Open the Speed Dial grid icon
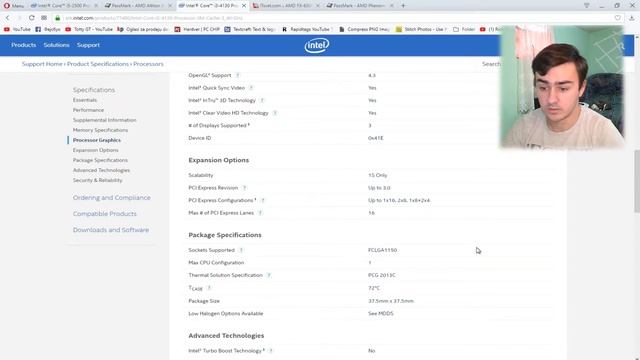 [x=44, y=18]
